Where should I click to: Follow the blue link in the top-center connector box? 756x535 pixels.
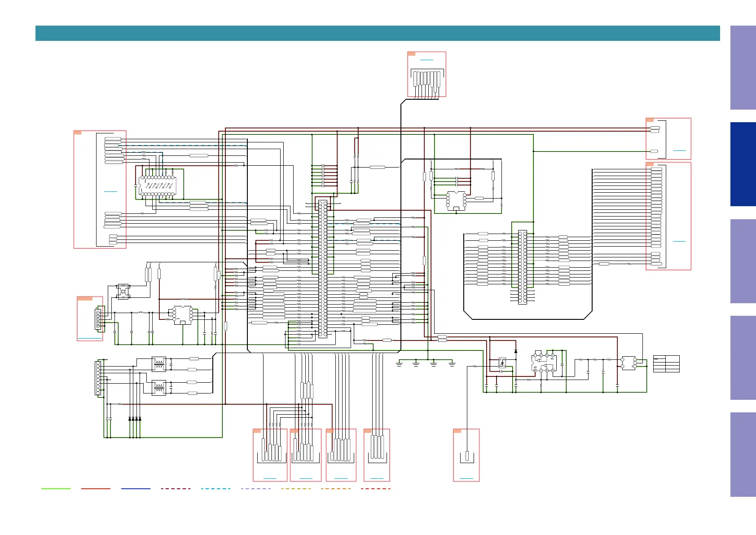point(426,60)
